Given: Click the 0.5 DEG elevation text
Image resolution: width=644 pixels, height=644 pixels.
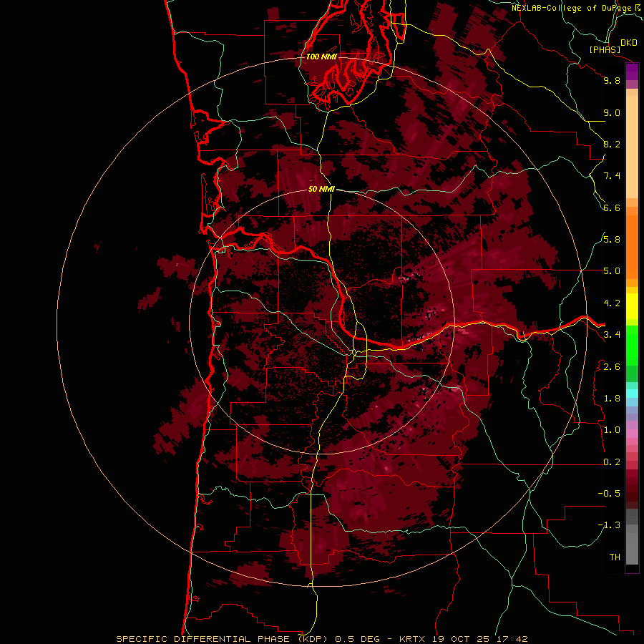Looking at the screenshot, I should coord(358,639).
